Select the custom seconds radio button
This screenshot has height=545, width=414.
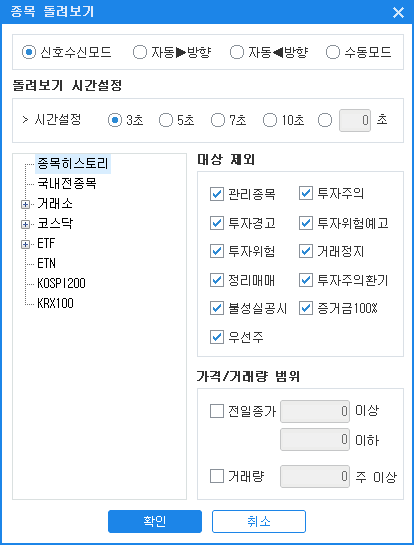325,121
